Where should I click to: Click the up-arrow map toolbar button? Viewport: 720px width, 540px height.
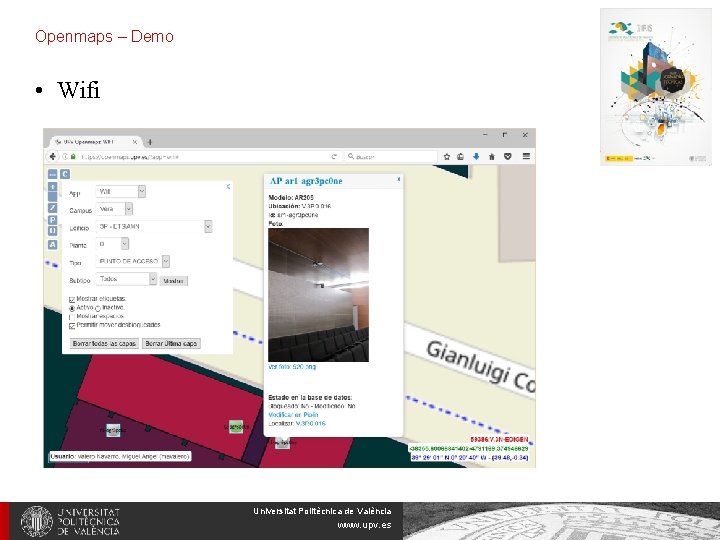52,187
